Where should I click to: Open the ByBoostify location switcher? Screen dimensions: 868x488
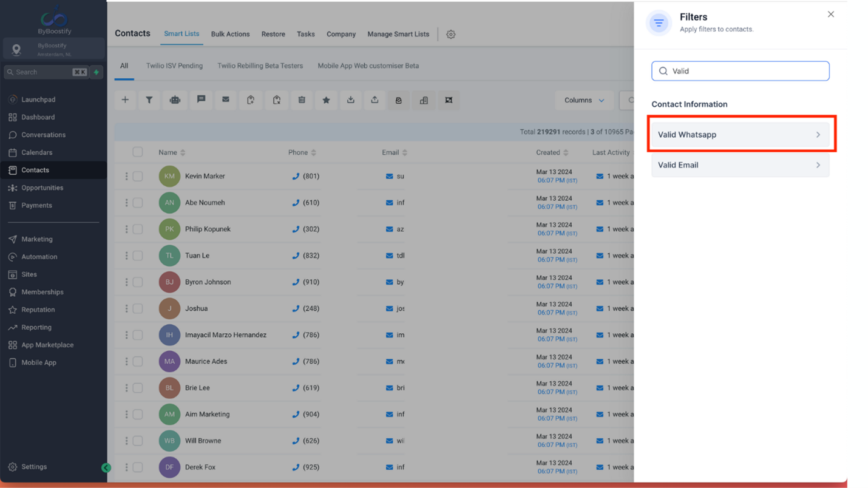pyautogui.click(x=54, y=49)
